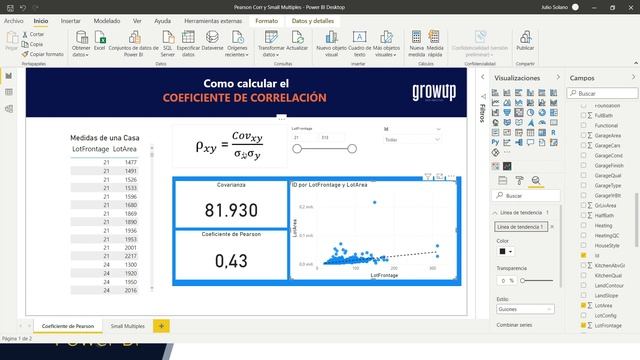Screen dimensions: 640x360
Task: Open the Herramientas externas tab
Action: pos(213,21)
